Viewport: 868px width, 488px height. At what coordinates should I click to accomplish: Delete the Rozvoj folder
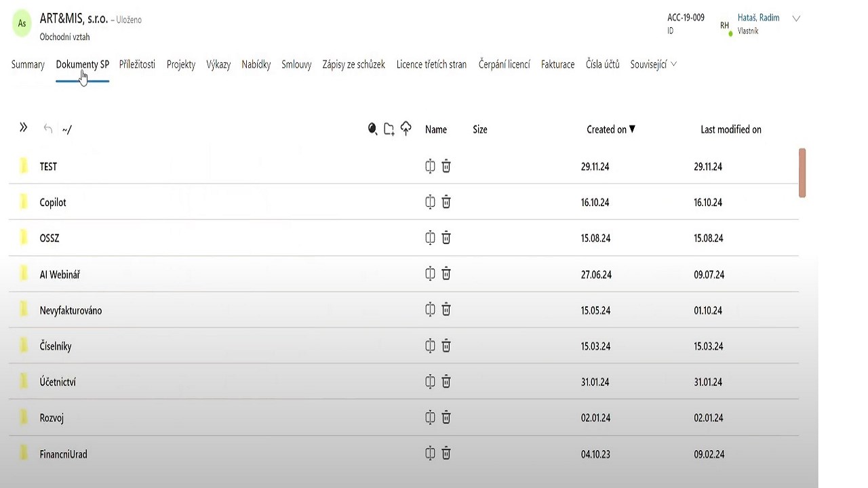(446, 418)
